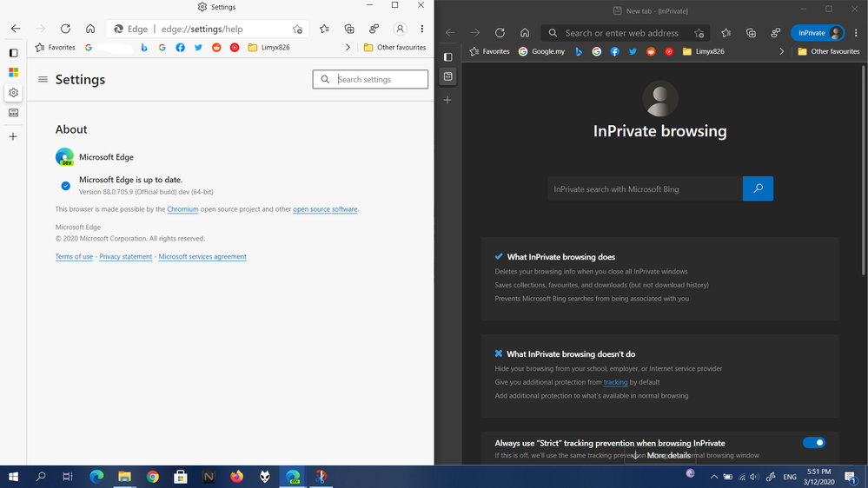Select the New tab in InPrivate vertical tabs
This screenshot has height=488, width=868.
pyautogui.click(x=447, y=76)
